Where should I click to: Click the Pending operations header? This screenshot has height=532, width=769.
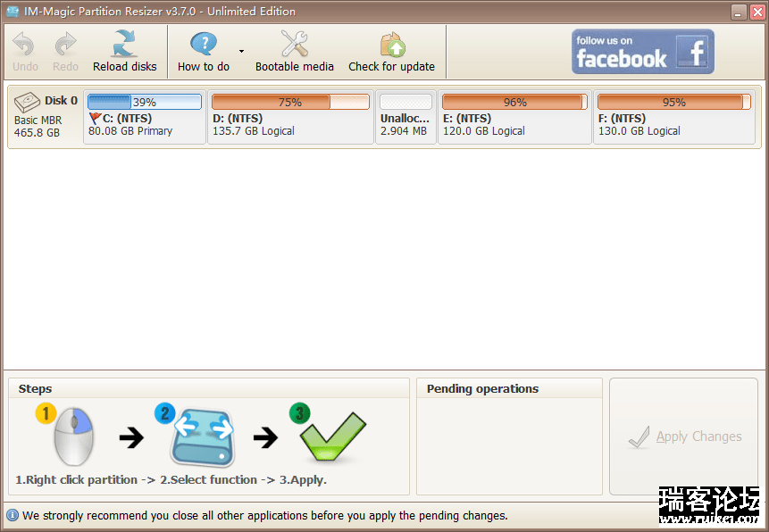click(x=482, y=389)
